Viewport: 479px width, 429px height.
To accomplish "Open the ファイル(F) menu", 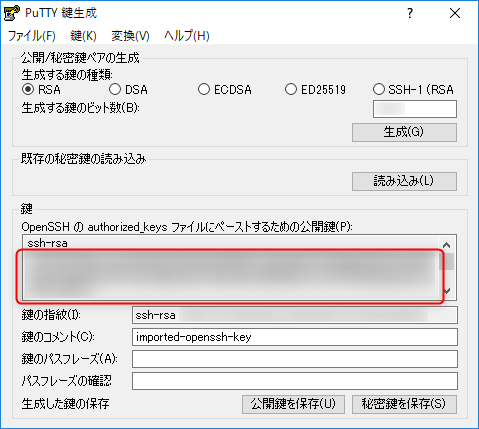I will [x=32, y=36].
